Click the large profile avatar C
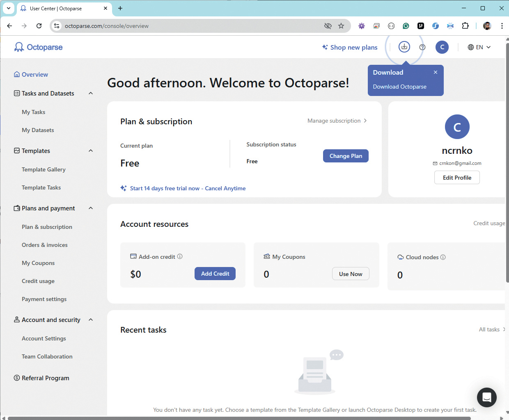 coord(457,127)
